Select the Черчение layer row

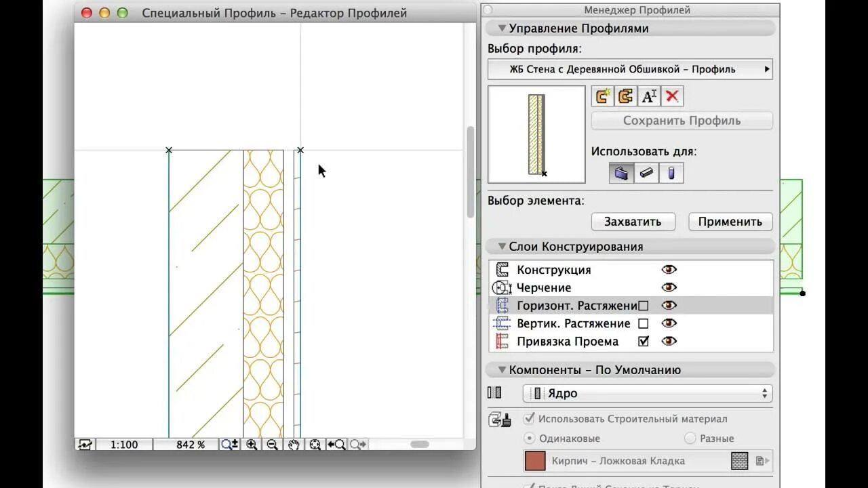[x=631, y=287]
